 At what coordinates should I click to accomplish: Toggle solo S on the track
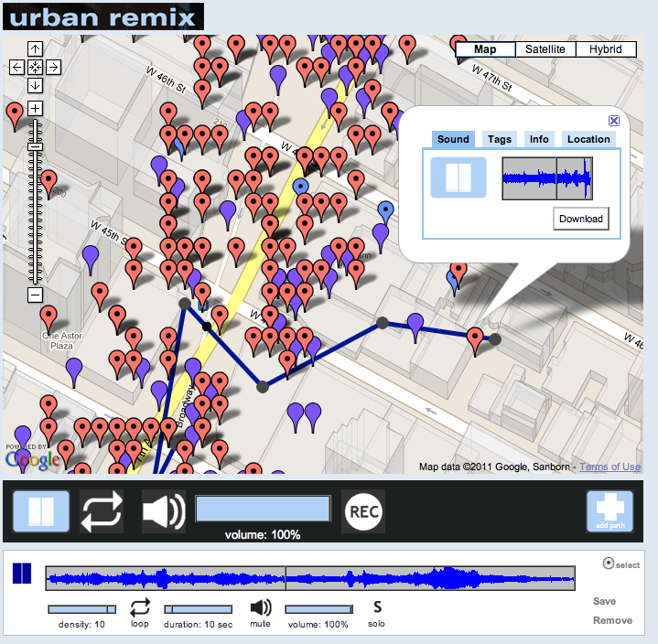click(377, 607)
